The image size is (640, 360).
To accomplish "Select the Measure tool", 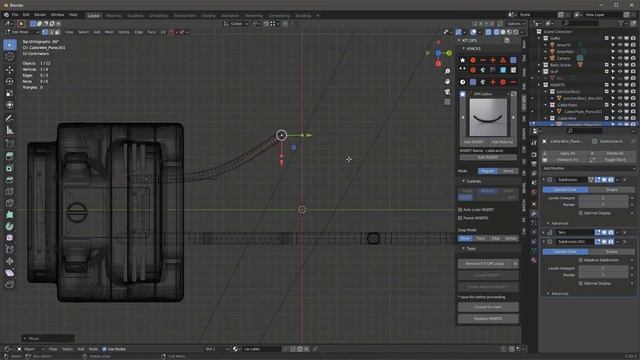I will point(10,131).
